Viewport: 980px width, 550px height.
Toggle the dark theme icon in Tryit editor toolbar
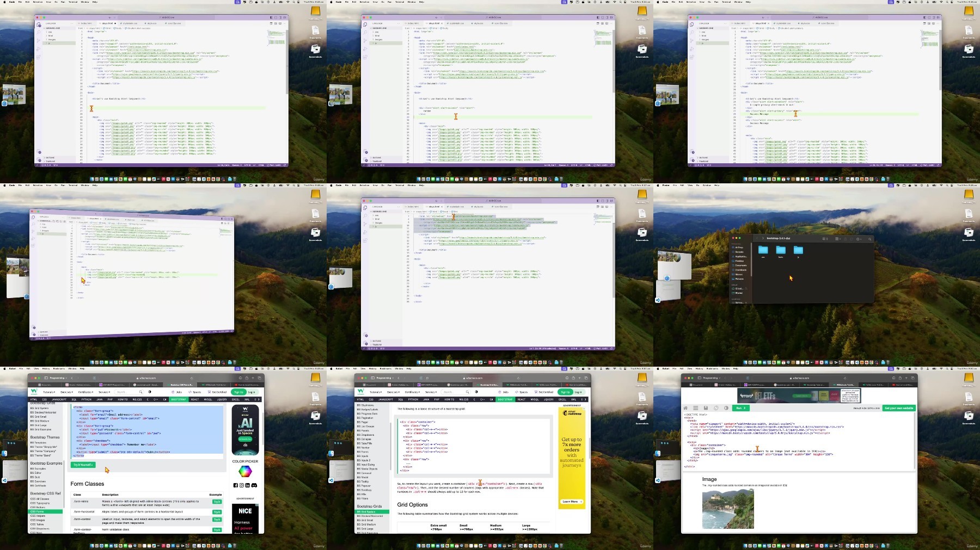pos(726,408)
